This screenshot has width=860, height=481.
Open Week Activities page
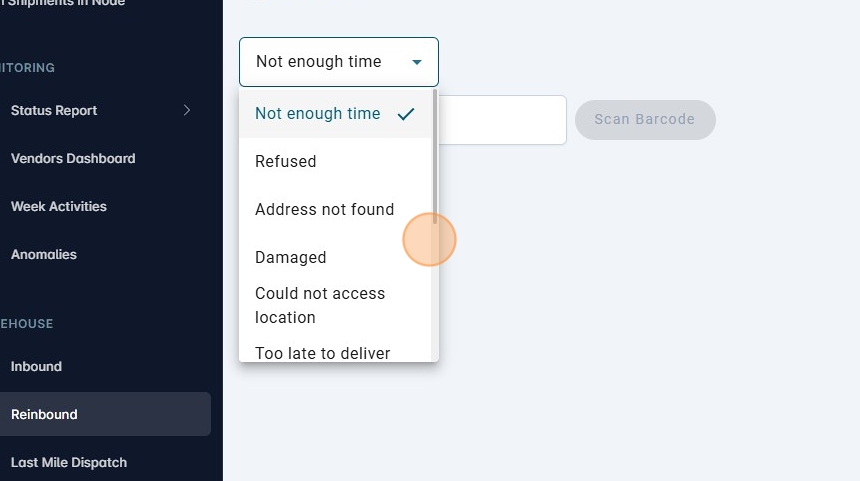(x=58, y=206)
